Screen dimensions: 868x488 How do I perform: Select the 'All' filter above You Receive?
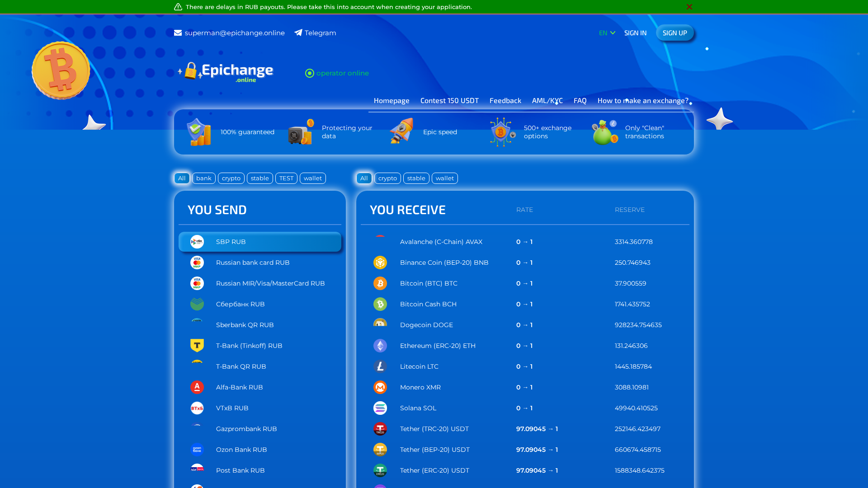tap(364, 178)
